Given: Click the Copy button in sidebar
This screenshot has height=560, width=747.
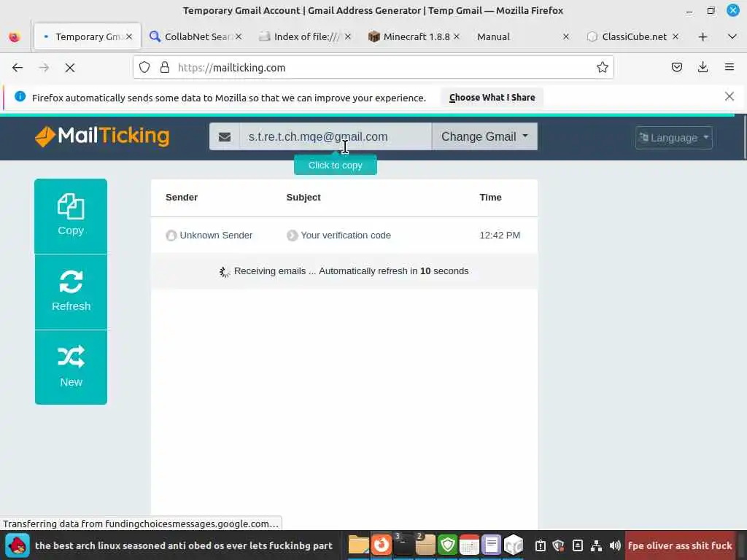Looking at the screenshot, I should [x=71, y=216].
